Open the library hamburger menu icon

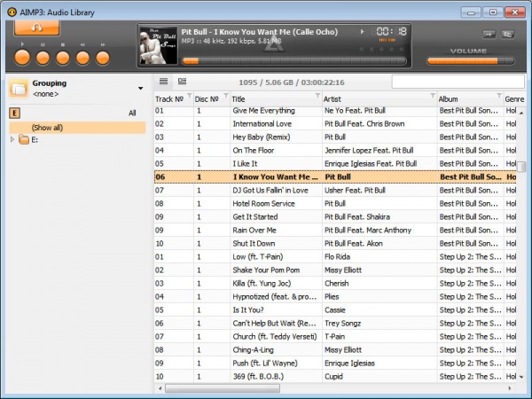[163, 82]
